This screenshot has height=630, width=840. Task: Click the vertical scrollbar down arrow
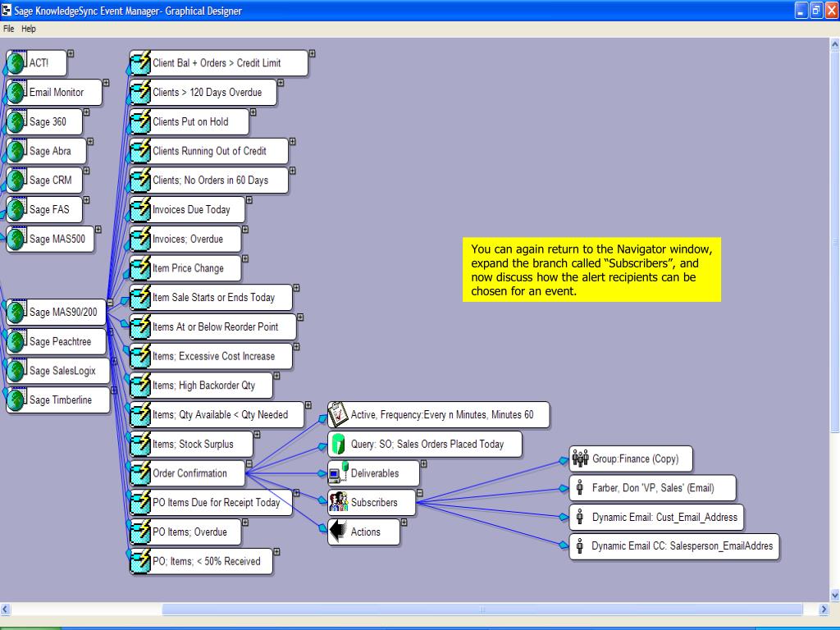834,596
